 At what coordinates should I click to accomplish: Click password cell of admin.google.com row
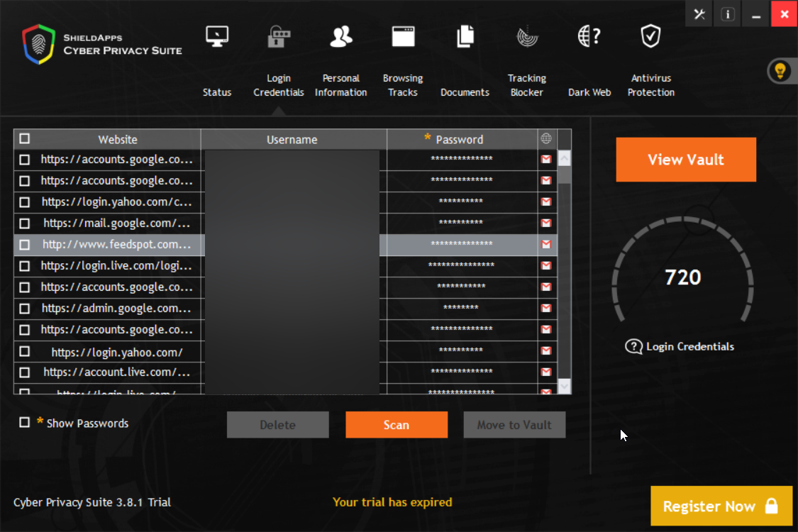[x=462, y=308]
